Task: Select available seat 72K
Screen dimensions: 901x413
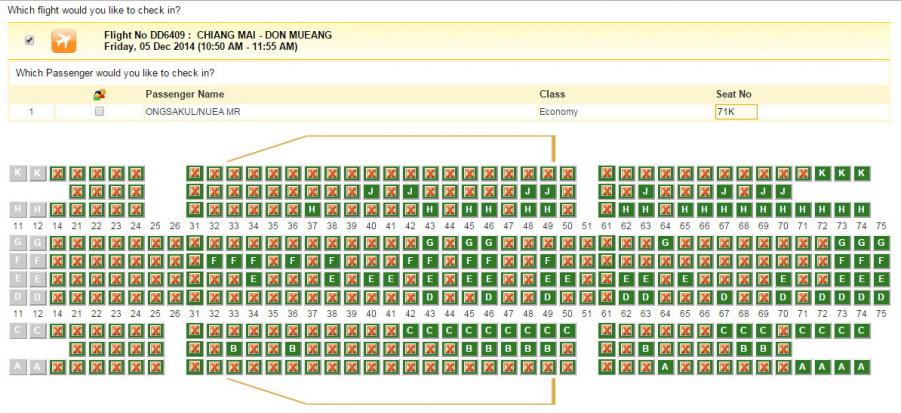Action: (822, 173)
